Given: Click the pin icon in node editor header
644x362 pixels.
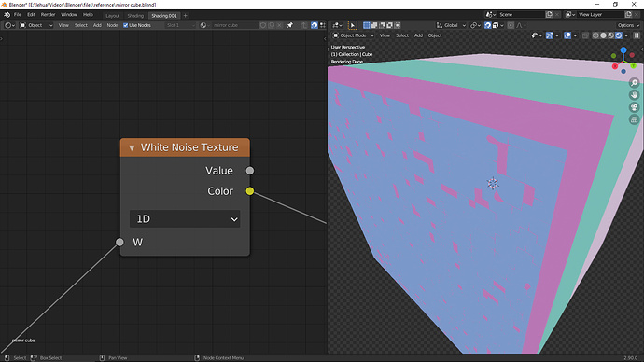Looking at the screenshot, I should pyautogui.click(x=290, y=25).
